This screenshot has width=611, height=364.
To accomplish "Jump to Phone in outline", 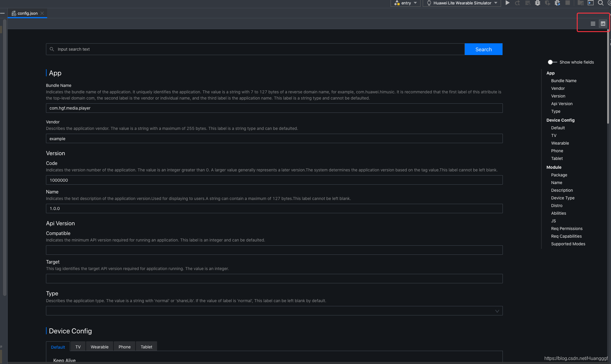I will [557, 151].
